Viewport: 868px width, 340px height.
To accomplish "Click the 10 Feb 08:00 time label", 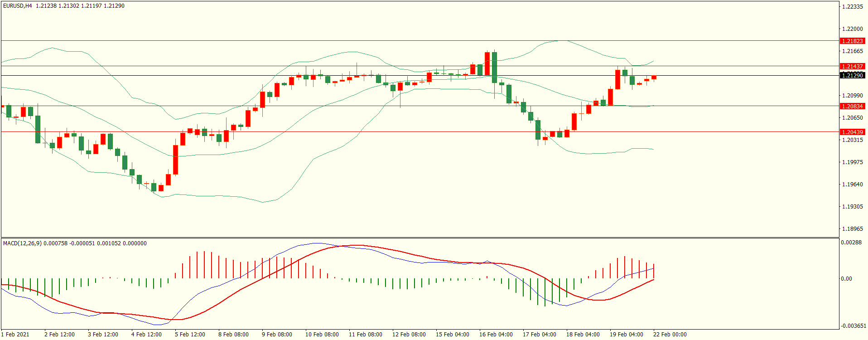I will [x=322, y=335].
